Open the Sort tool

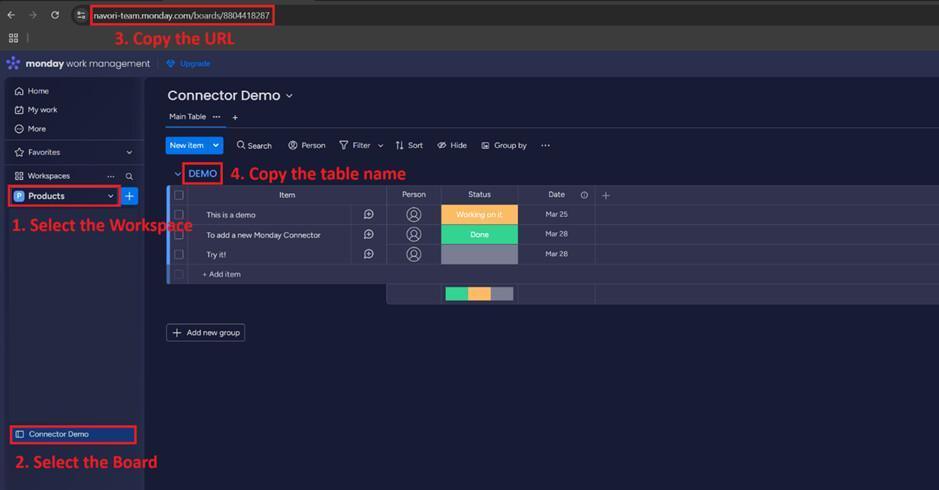tap(409, 146)
